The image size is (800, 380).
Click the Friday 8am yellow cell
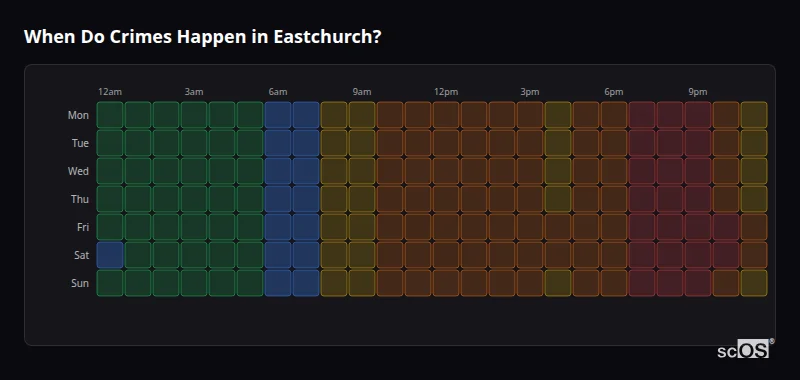(x=334, y=227)
